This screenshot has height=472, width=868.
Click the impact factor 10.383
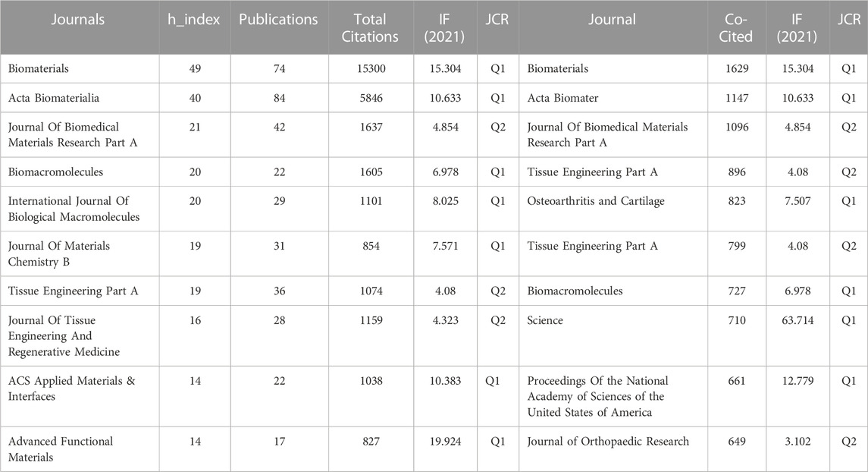(x=446, y=381)
